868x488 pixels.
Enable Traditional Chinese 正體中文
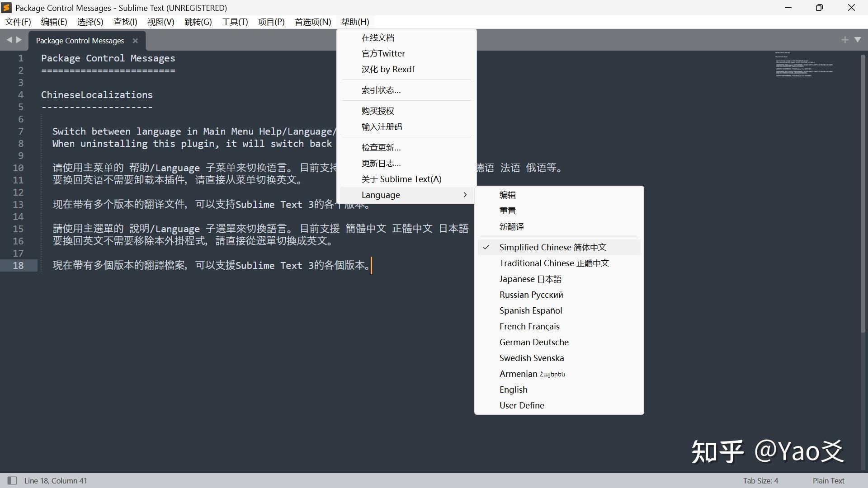tap(554, 263)
